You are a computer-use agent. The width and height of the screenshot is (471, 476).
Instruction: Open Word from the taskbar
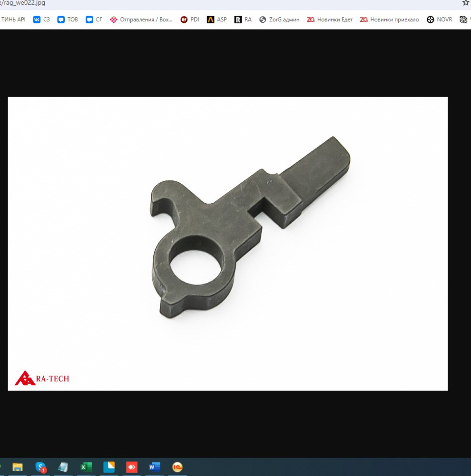coord(155,467)
